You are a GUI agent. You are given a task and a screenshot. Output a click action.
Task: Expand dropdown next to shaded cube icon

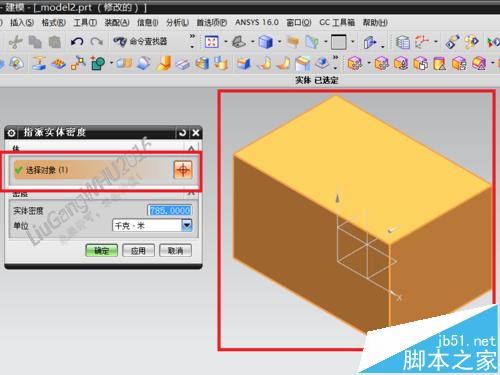click(x=279, y=42)
